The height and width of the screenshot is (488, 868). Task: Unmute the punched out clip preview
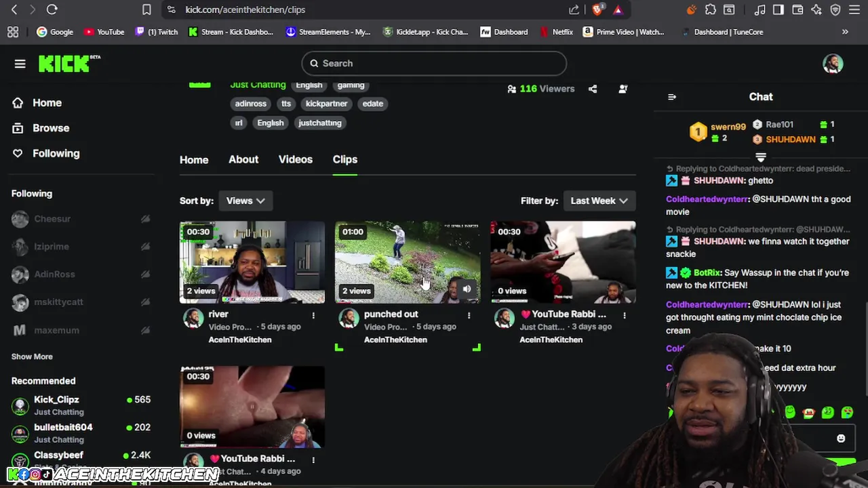(x=467, y=289)
